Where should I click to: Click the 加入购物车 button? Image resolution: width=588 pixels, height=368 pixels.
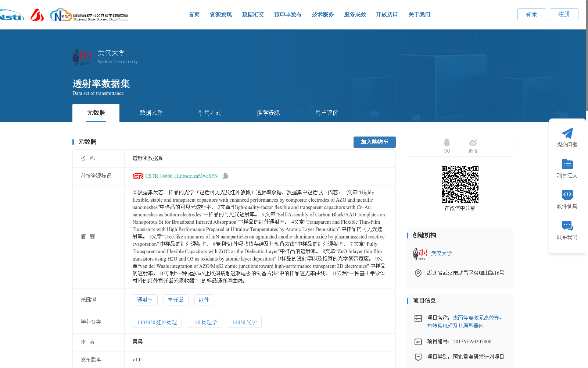[374, 142]
